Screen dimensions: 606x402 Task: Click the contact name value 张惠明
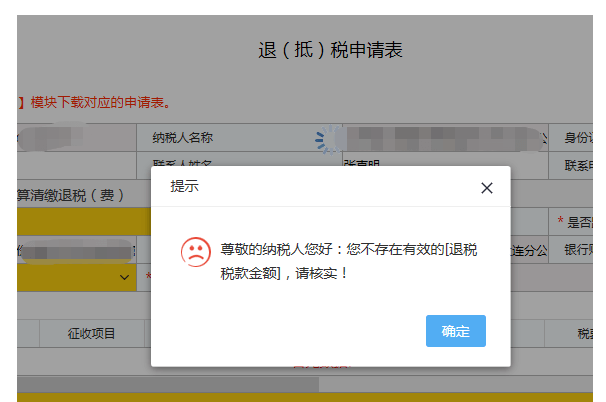(x=360, y=164)
